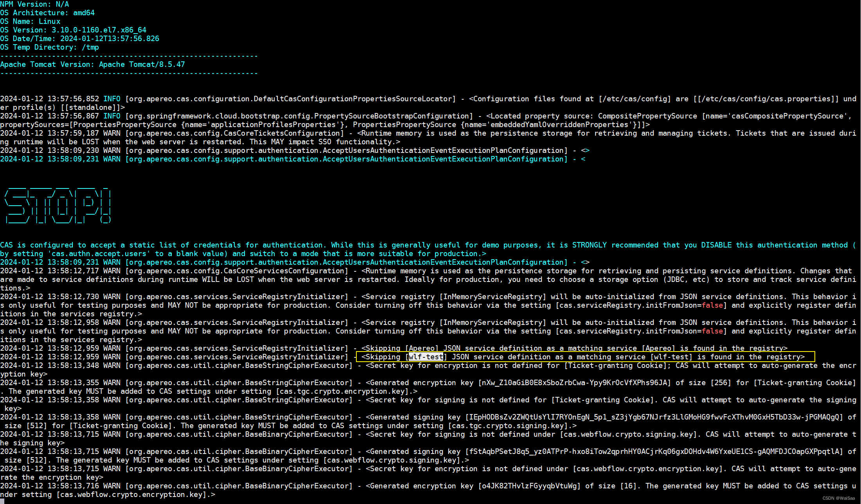Click the 'cas.tgc.crypto.signing.key' setting
861x504 pixels.
(x=508, y=426)
